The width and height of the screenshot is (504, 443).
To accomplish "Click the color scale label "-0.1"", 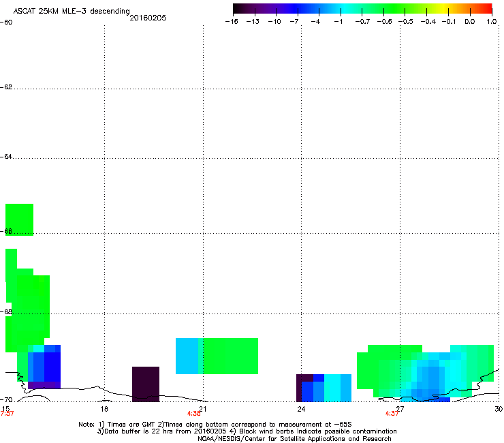I will [x=449, y=22].
